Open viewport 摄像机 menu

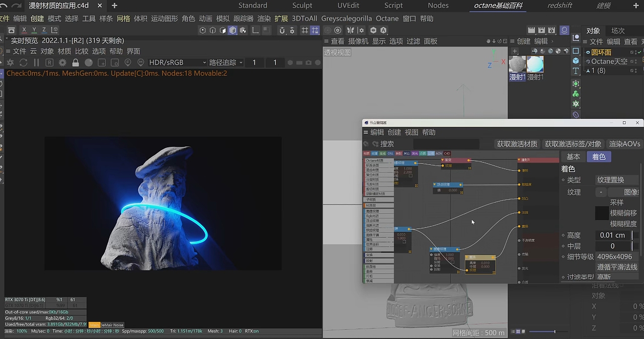[358, 41]
